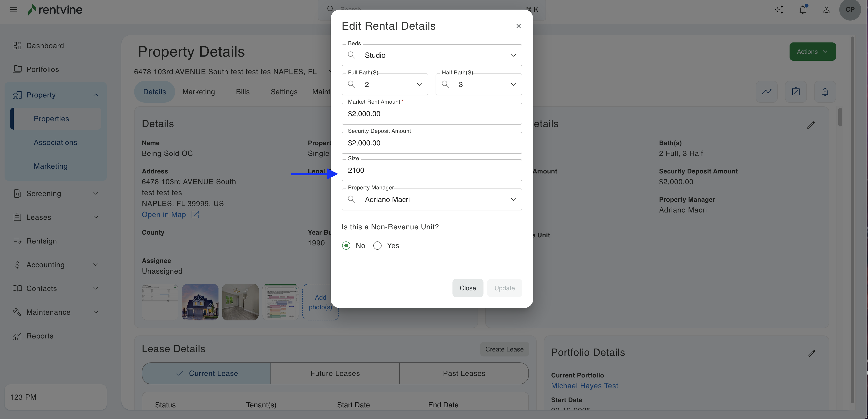Open the Bills tab
The width and height of the screenshot is (868, 419).
pyautogui.click(x=243, y=92)
